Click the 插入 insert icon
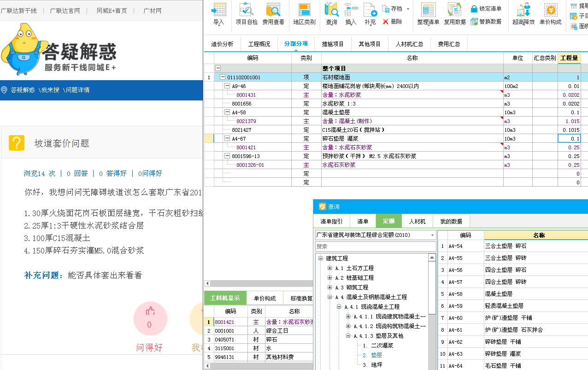 (x=351, y=10)
